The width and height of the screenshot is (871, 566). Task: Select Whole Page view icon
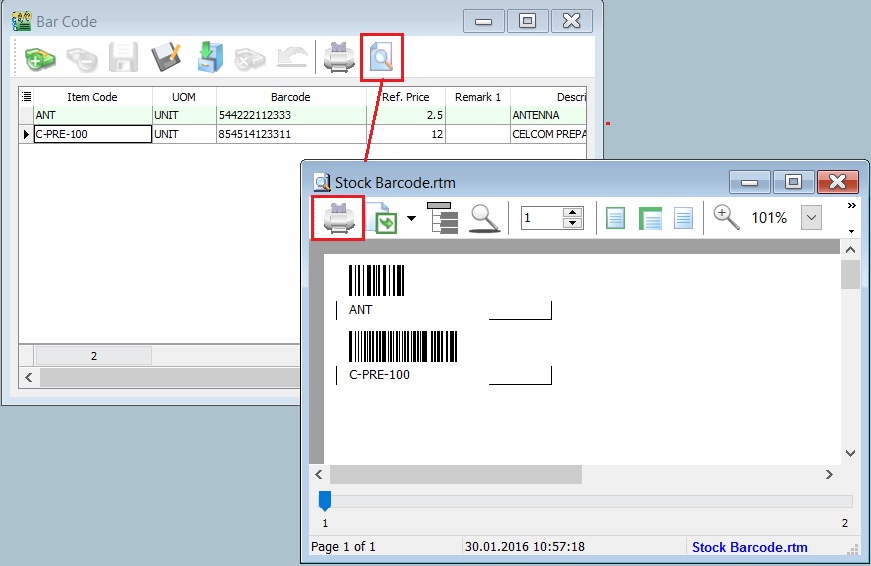point(616,218)
